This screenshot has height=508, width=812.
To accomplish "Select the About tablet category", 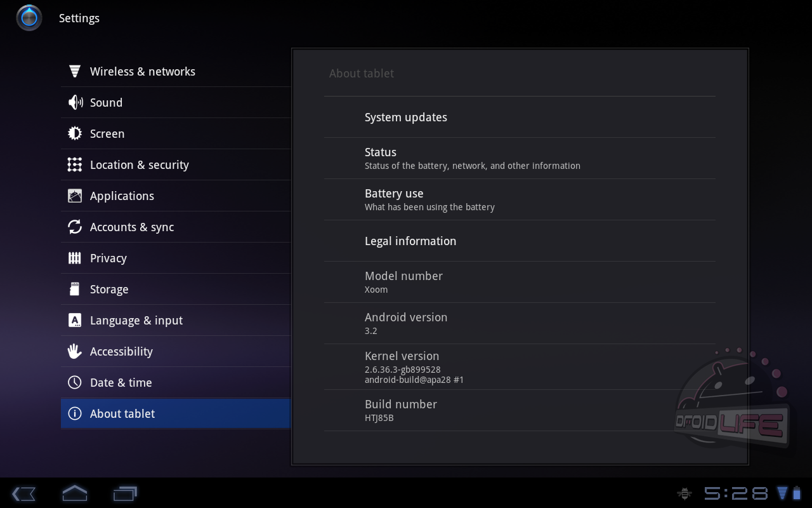I will pyautogui.click(x=122, y=413).
